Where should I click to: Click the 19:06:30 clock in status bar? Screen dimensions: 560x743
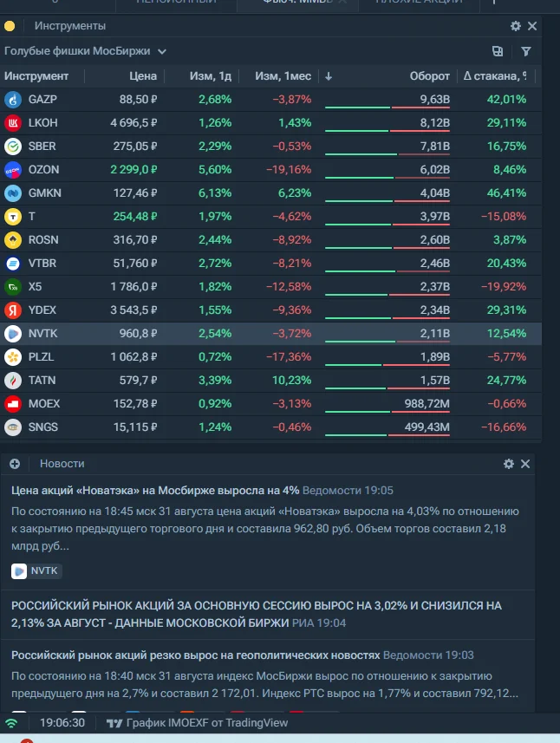pyautogui.click(x=62, y=723)
